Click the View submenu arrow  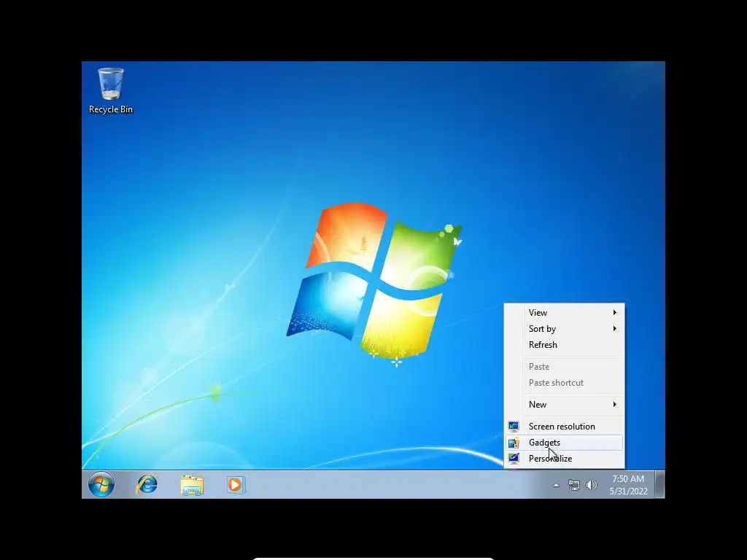[x=614, y=313]
